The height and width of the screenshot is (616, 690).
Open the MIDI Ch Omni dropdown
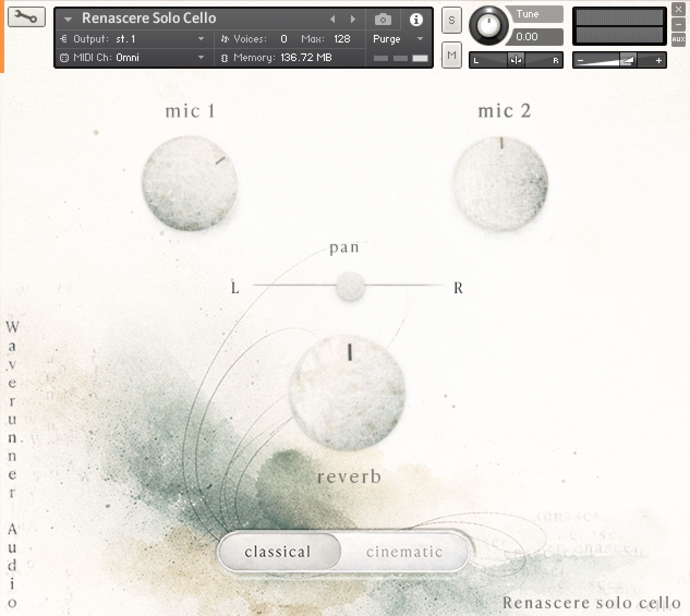coord(201,57)
